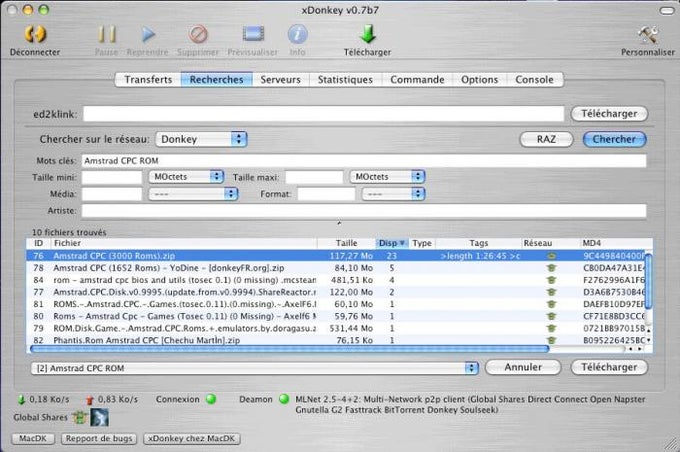Click the green Connexion status indicator
680x452 pixels.
pos(211,399)
